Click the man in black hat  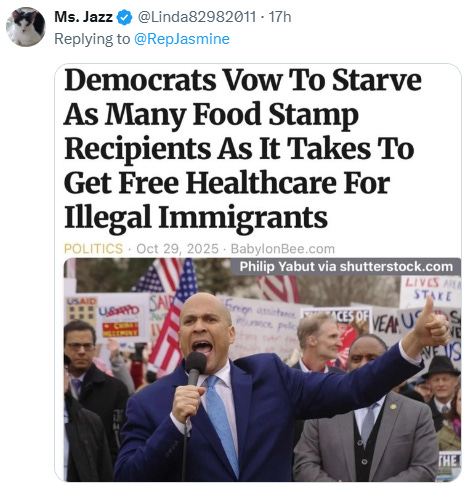click(x=442, y=388)
